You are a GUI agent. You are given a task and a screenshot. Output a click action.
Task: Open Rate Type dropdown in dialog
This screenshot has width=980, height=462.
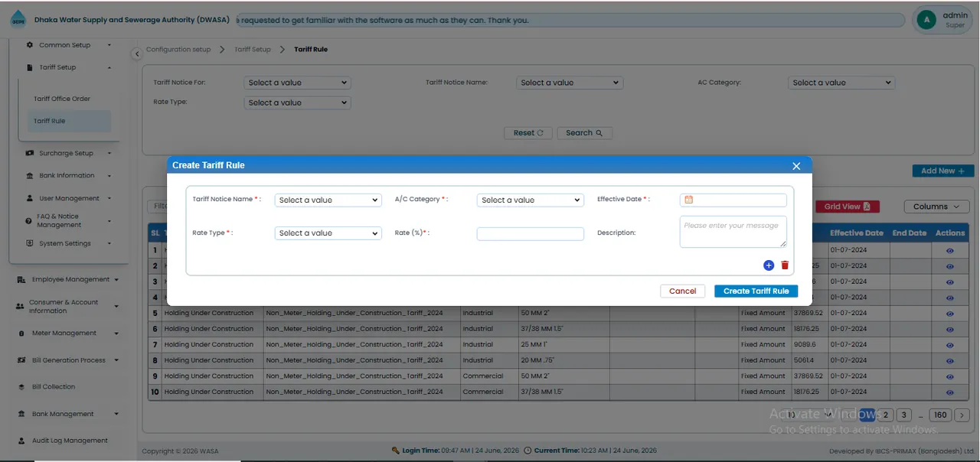328,233
